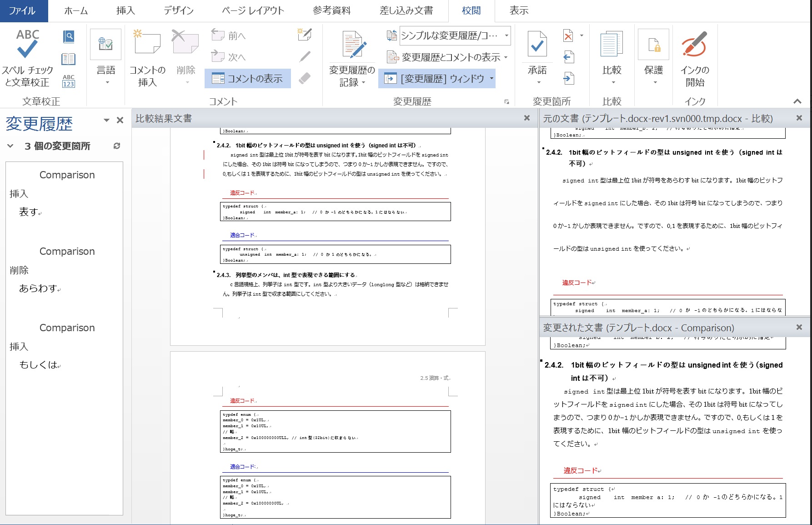Switch to the 挿入 ribbon tab
This screenshot has width=812, height=525.
(x=125, y=11)
